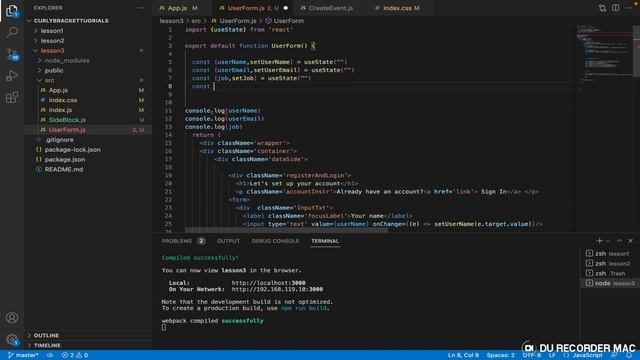Split the editor right
This screenshot has height=360, width=640.
click(616, 8)
